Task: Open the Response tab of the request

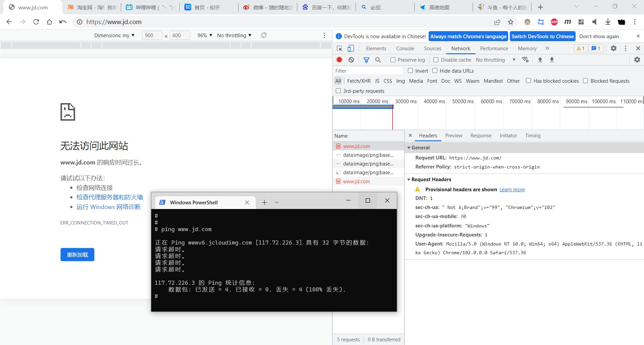Action: coord(481,135)
